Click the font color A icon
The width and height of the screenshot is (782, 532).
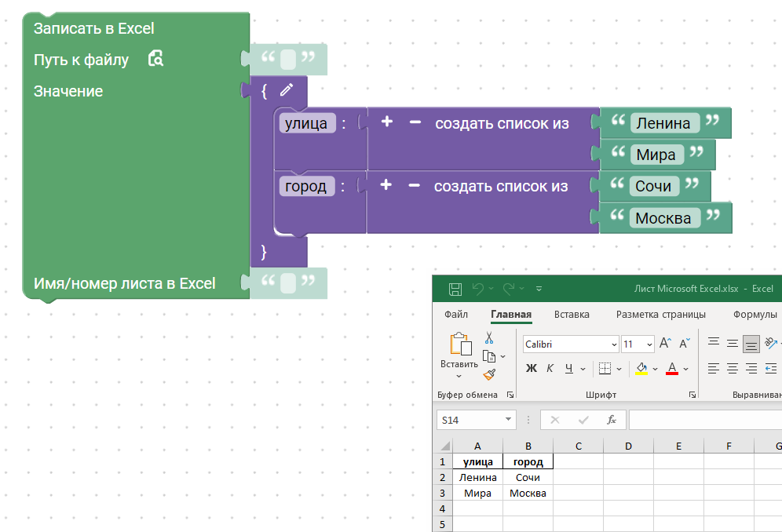coord(672,369)
